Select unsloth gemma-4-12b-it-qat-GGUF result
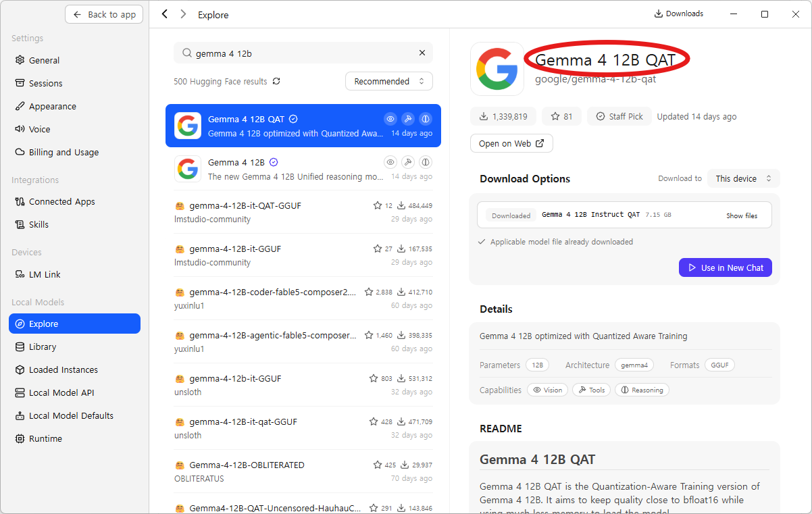The width and height of the screenshot is (812, 514). [x=303, y=428]
